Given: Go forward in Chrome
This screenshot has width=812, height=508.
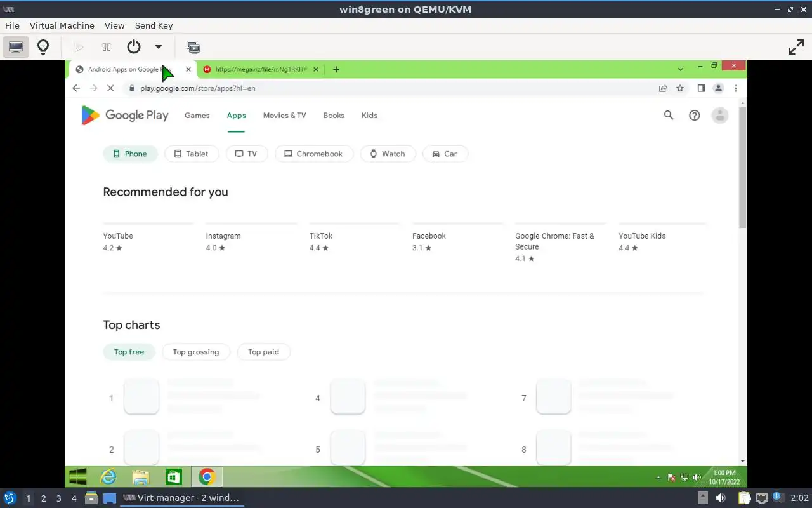Looking at the screenshot, I should 93,88.
